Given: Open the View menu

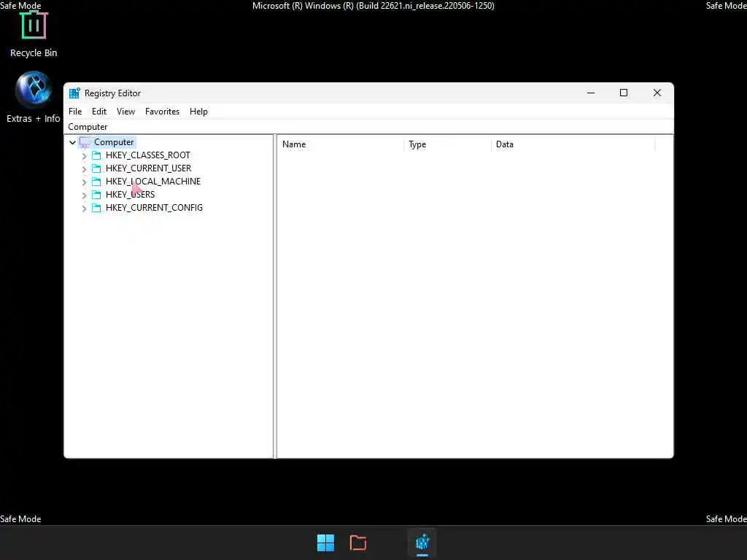Looking at the screenshot, I should pos(125,112).
